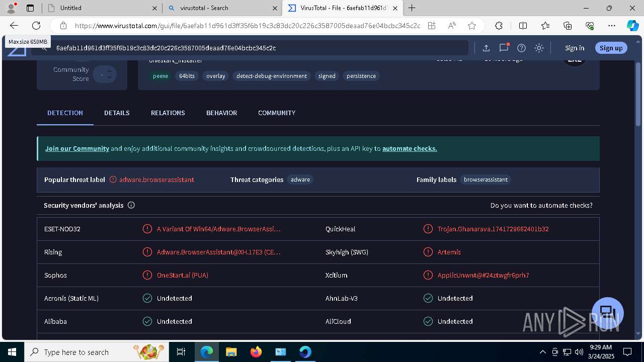The height and width of the screenshot is (362, 644).
Task: Open the browser Extensions puzzle icon
Action: pos(499,26)
